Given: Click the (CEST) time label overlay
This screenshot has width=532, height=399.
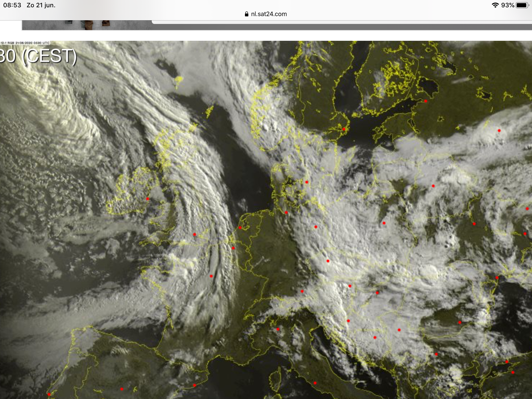Looking at the screenshot, I should [x=49, y=56].
